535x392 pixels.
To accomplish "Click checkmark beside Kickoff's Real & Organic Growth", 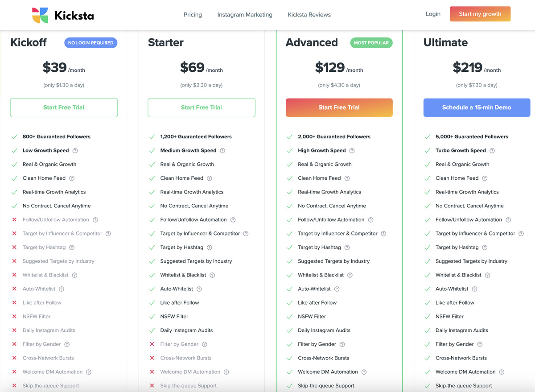I will point(15,164).
